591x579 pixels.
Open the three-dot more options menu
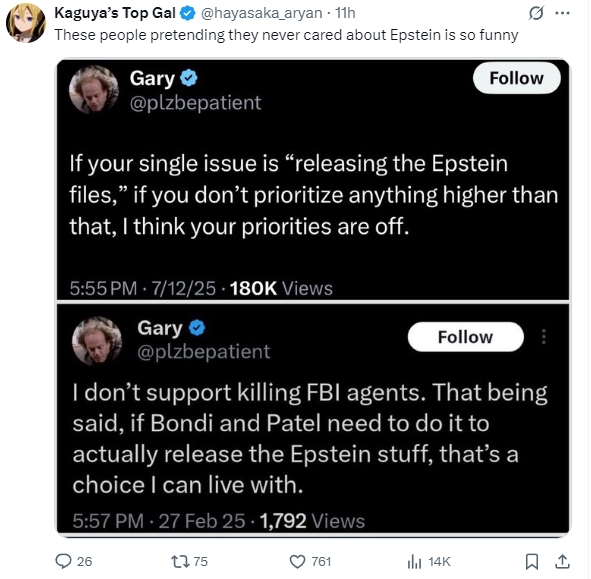pos(562,13)
